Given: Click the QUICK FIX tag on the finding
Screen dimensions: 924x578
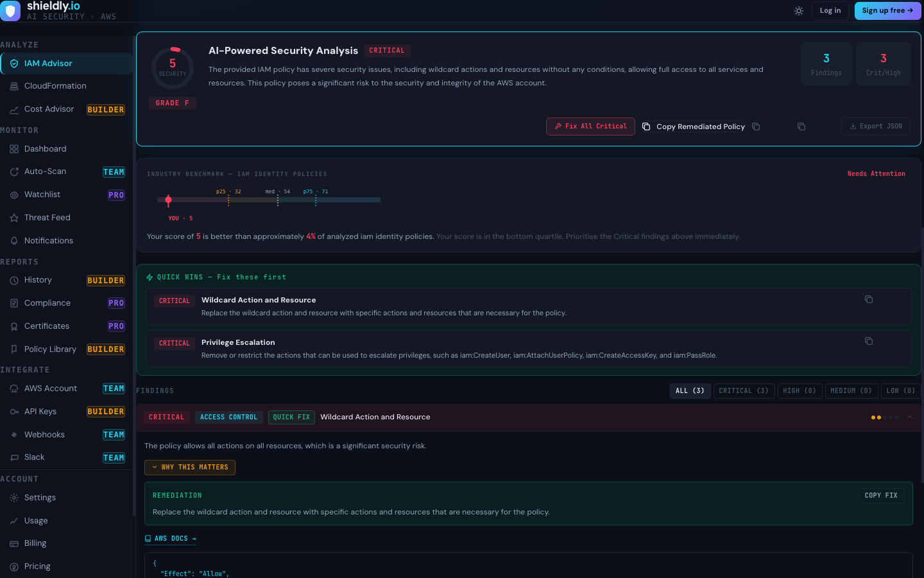Looking at the screenshot, I should pyautogui.click(x=291, y=417).
